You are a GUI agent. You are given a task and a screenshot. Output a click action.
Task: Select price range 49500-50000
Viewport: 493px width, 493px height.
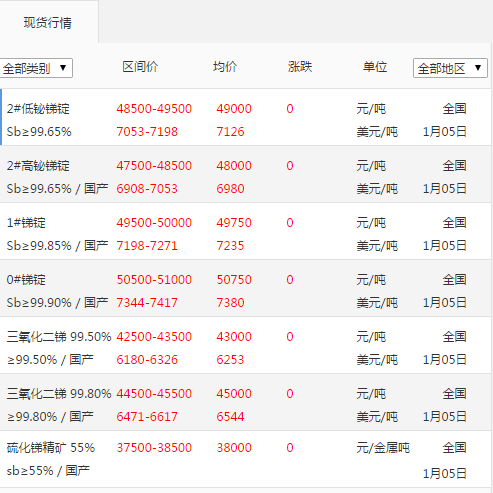coord(154,223)
